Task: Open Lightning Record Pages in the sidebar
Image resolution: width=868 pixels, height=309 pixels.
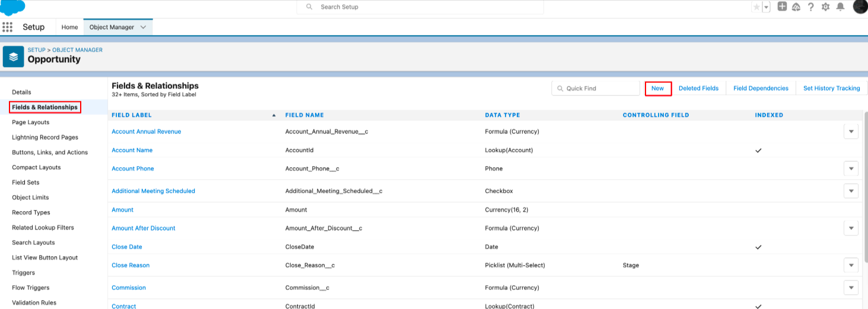Action: tap(45, 137)
